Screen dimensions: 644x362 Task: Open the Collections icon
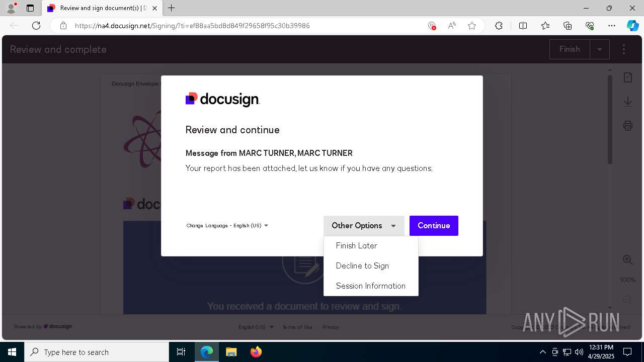point(568,26)
